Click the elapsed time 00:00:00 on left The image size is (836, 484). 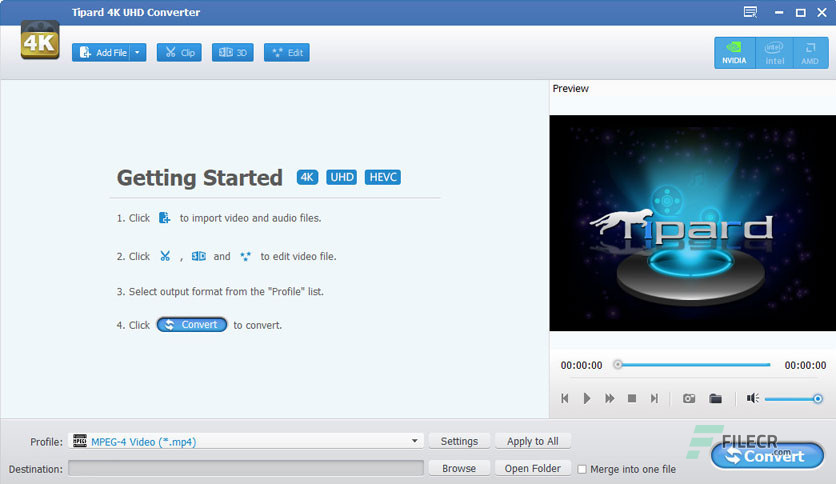pos(581,365)
